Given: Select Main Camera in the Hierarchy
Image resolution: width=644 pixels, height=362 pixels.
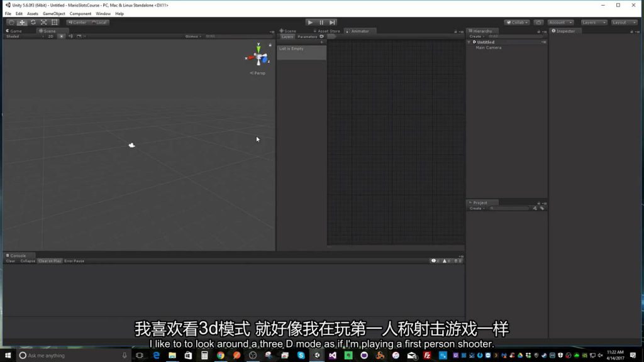Looking at the screenshot, I should tap(487, 47).
